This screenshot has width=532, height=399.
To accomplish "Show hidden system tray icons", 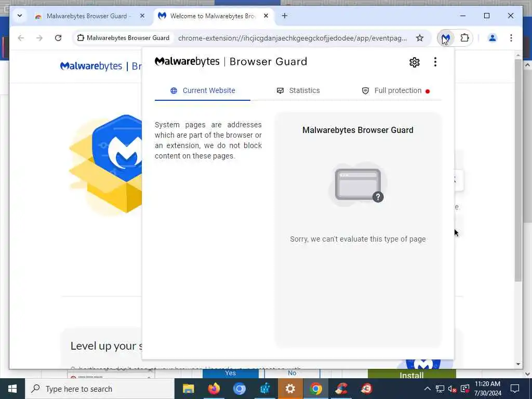I will pos(428,389).
